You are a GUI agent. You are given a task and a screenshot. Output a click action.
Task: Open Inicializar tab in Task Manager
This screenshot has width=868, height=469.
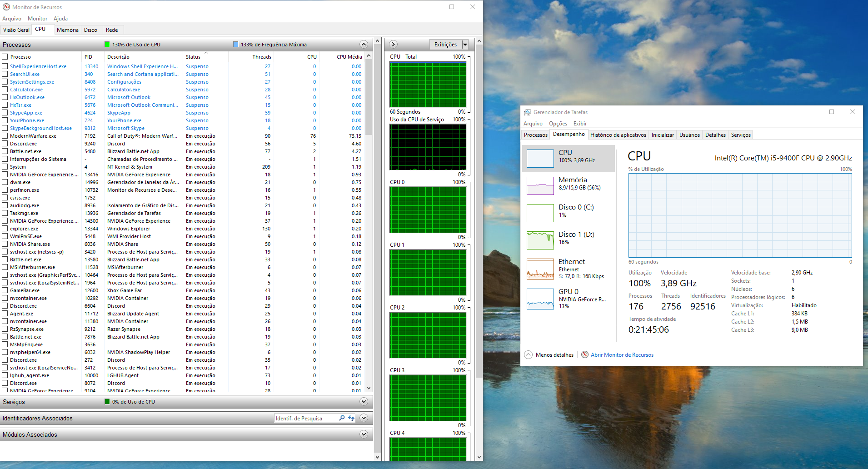pos(663,135)
